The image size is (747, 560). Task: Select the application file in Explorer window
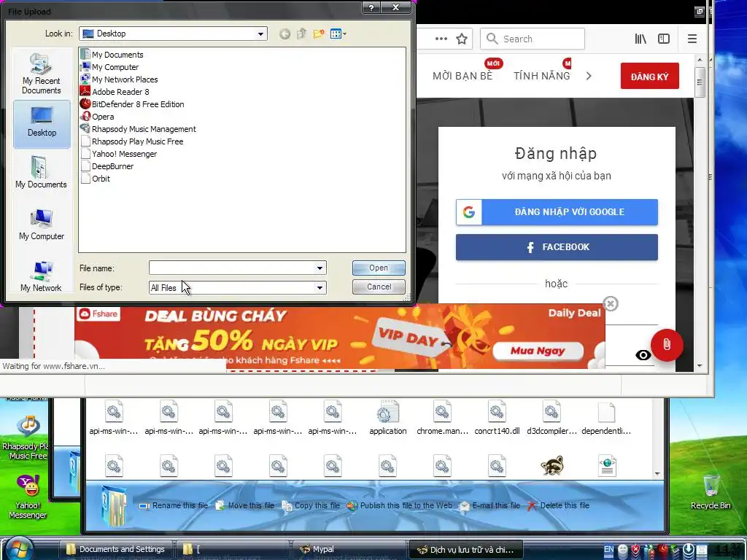pos(388,418)
